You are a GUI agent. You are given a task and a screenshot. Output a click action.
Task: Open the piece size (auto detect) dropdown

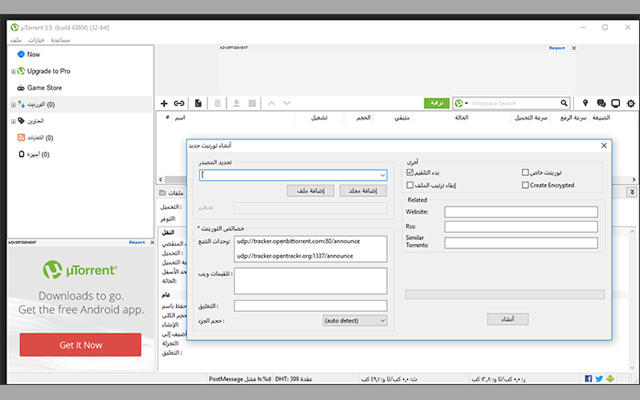pos(354,321)
